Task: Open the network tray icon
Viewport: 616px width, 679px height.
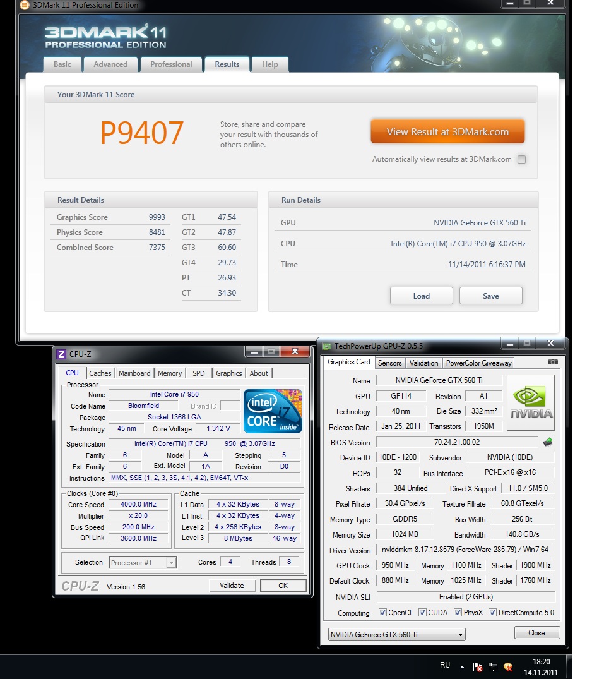Action: (493, 667)
